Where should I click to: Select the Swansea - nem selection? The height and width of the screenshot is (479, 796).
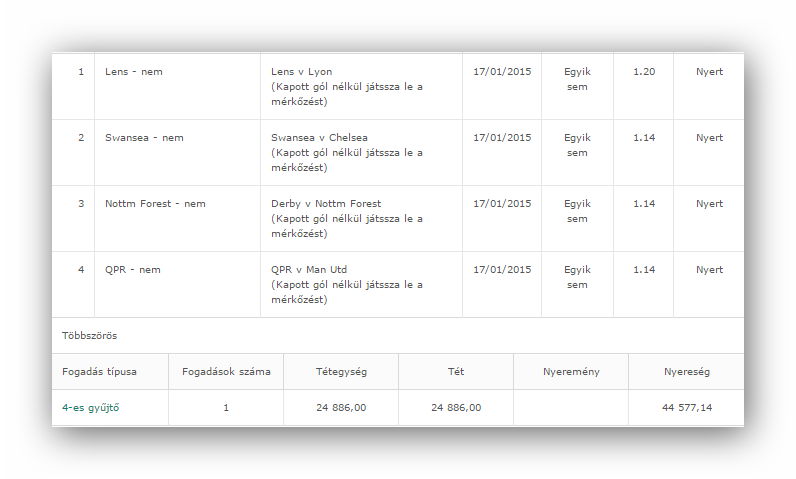[x=142, y=138]
